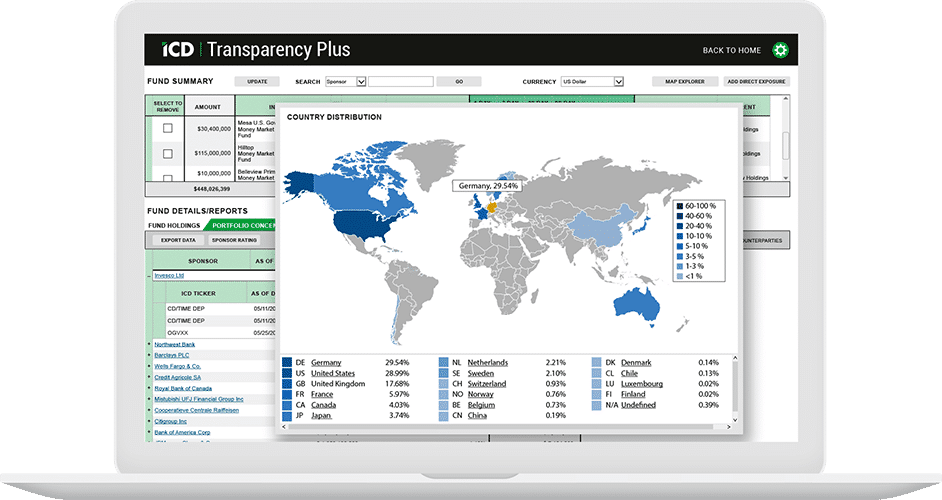Tick remove checkbox for $30,400,000 fund
Screen dimensions: 942x500
[168, 128]
